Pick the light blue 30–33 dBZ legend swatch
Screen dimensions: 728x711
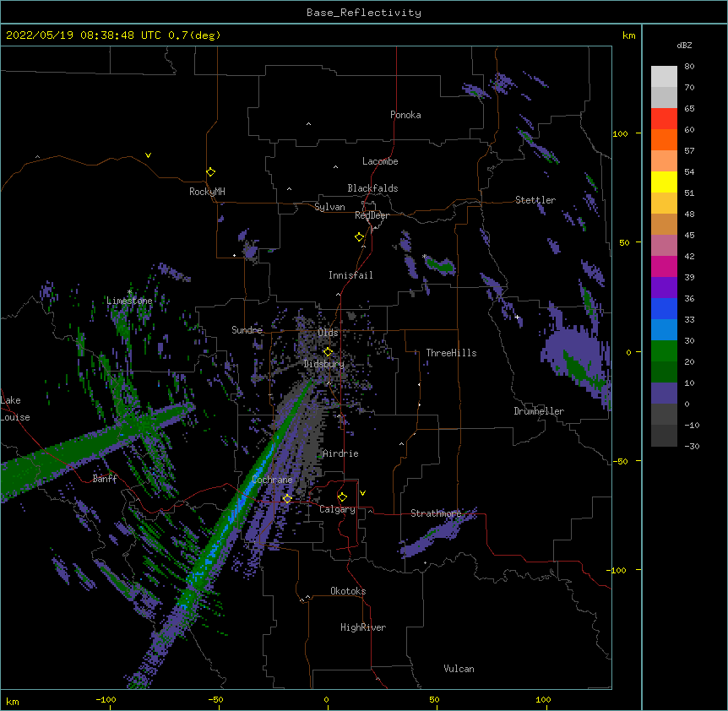[664, 329]
